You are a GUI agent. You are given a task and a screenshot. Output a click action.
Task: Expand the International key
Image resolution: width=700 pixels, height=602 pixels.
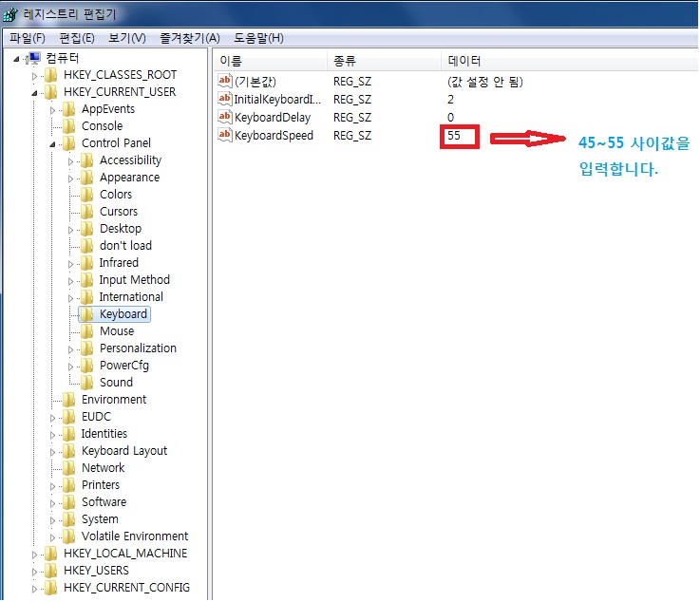point(70,298)
